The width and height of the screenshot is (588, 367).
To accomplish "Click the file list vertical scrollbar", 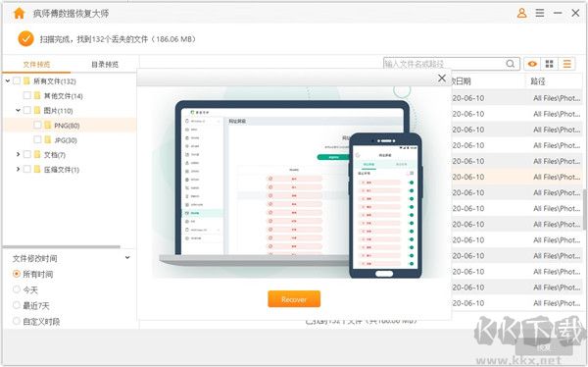I will 585,209.
